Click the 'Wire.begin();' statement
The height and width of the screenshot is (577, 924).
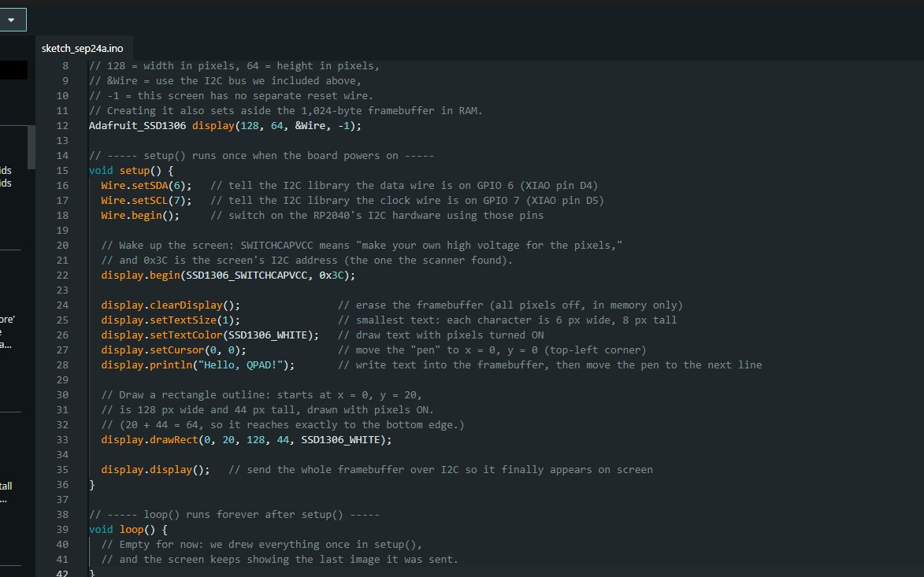pyautogui.click(x=140, y=216)
